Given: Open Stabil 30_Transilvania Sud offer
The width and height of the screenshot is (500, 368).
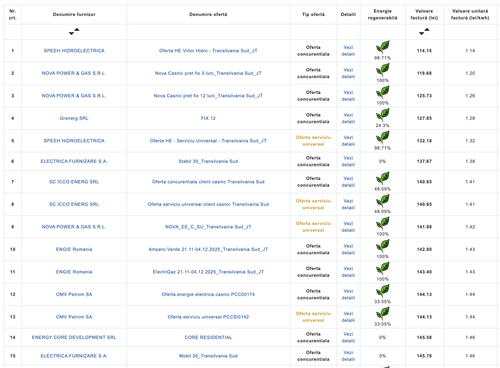Looking at the screenshot, I should [208, 161].
